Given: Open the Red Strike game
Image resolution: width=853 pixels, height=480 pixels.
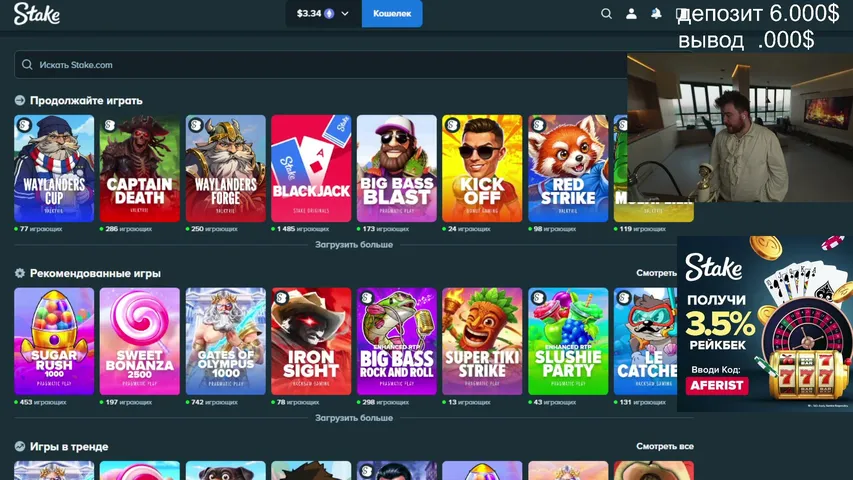Looking at the screenshot, I should point(568,168).
